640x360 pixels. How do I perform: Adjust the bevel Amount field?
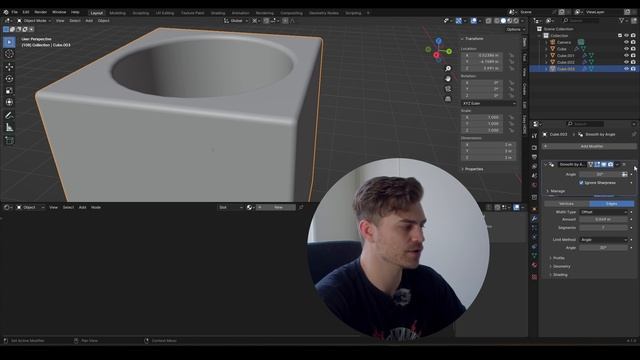603,219
